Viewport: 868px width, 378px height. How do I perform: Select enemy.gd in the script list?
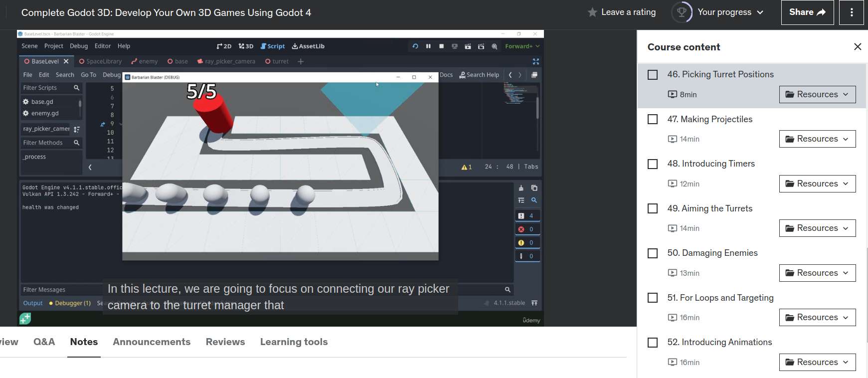pyautogui.click(x=45, y=113)
